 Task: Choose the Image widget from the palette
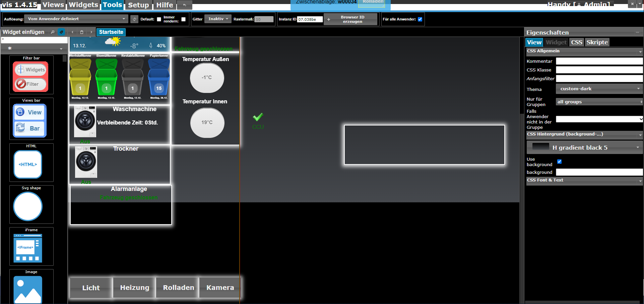[x=31, y=287]
